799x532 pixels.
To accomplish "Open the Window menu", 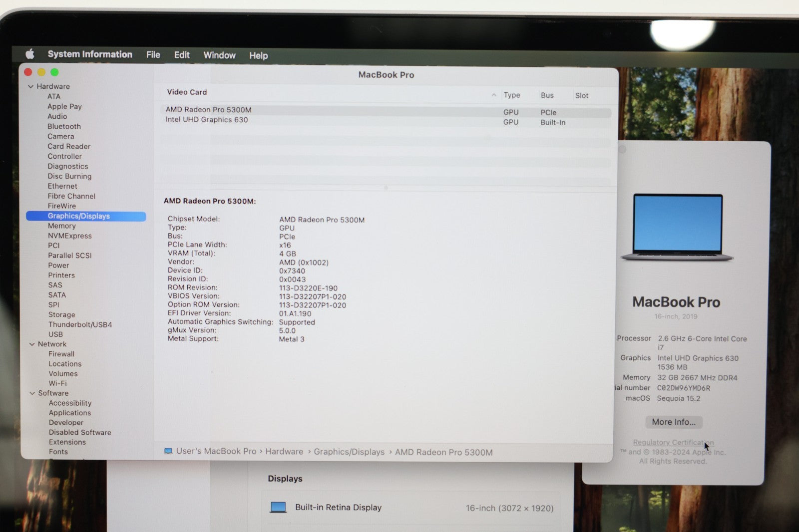I will [219, 55].
